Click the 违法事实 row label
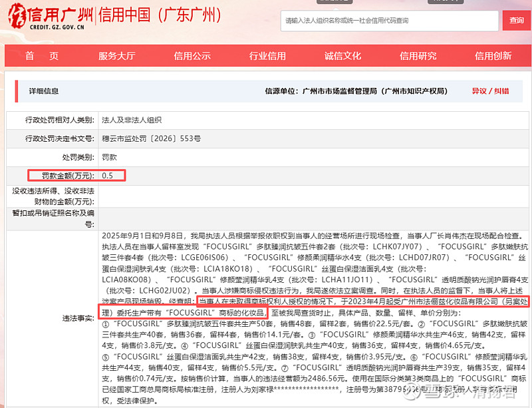 (78, 318)
